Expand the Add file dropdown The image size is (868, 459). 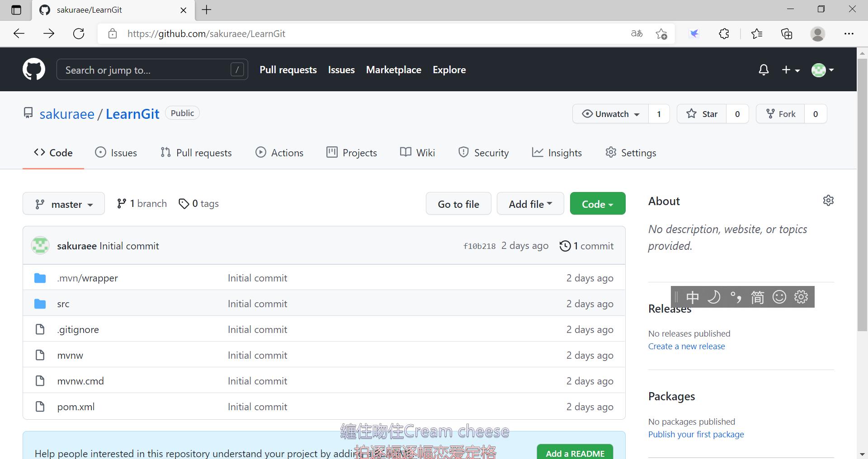(530, 204)
